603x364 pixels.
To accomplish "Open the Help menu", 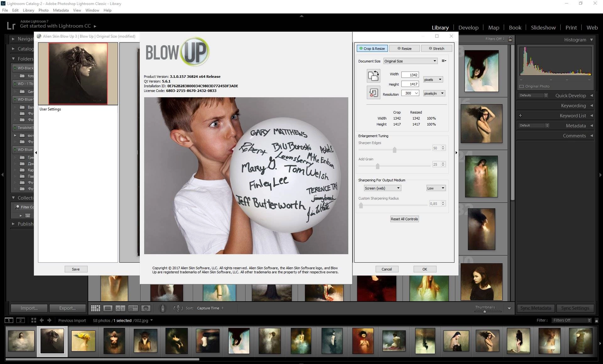I will [107, 10].
